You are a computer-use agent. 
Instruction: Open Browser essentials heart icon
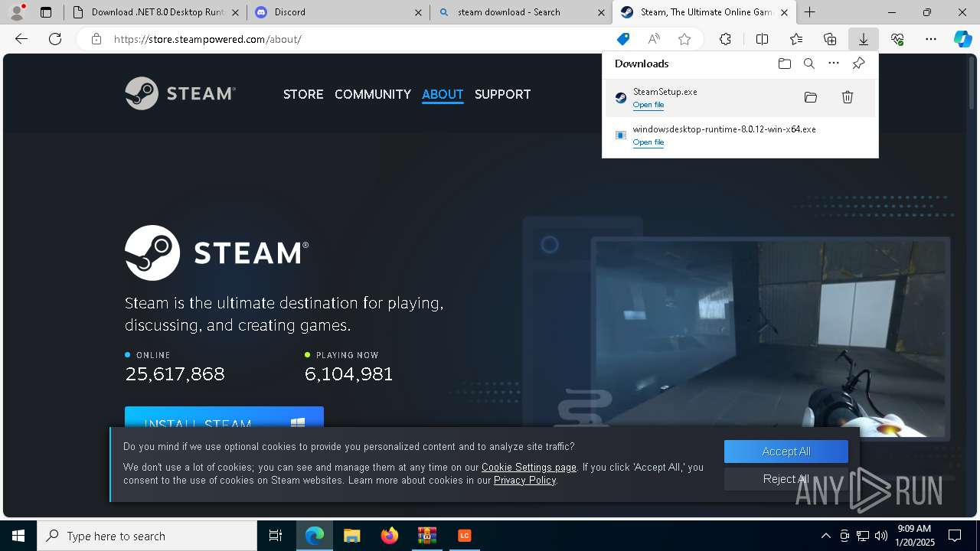tap(897, 39)
